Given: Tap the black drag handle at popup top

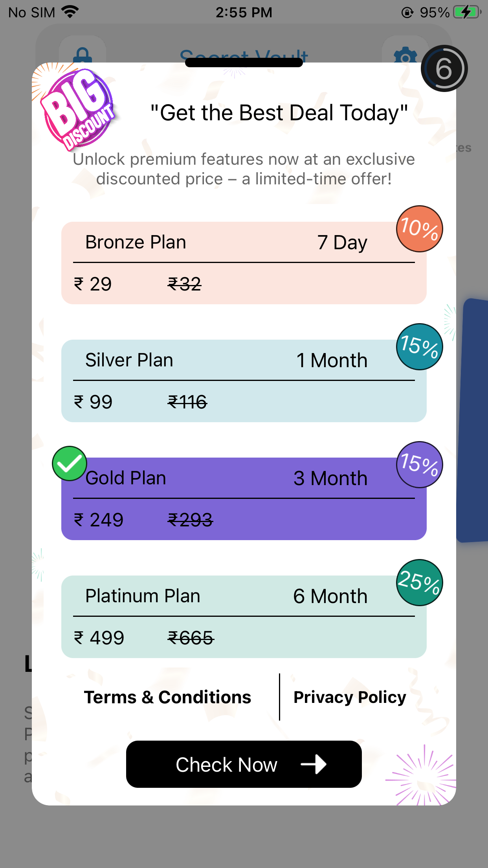Looking at the screenshot, I should click(x=244, y=62).
